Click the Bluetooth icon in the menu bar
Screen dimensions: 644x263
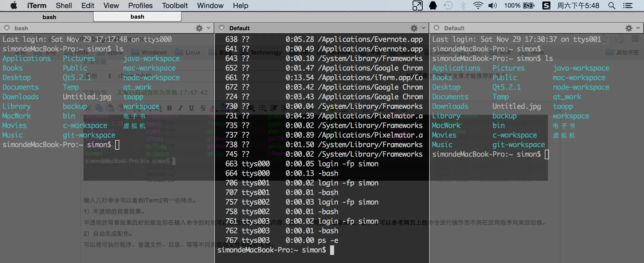(x=463, y=6)
